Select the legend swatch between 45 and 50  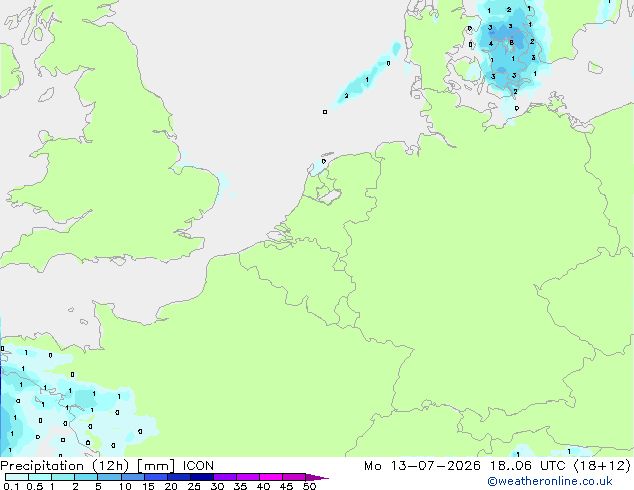coord(294,477)
